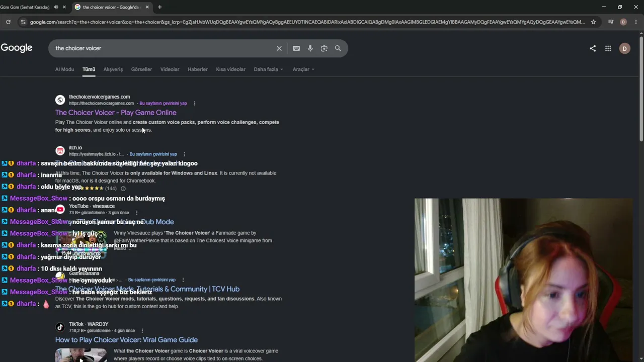Viewport: 644px width, 362px height.
Task: Open more options for YouTube vinesauce result
Action: 136,213
